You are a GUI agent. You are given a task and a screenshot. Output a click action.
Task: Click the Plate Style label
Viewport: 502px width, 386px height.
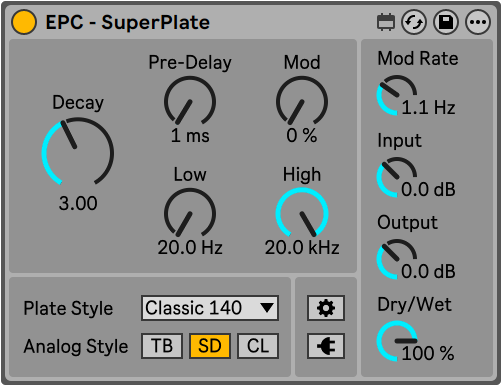tap(68, 308)
